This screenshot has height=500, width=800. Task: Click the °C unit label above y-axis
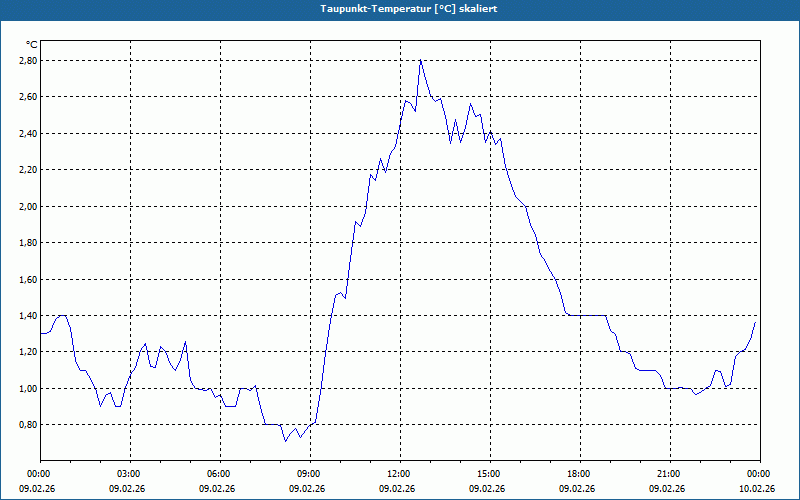point(32,45)
